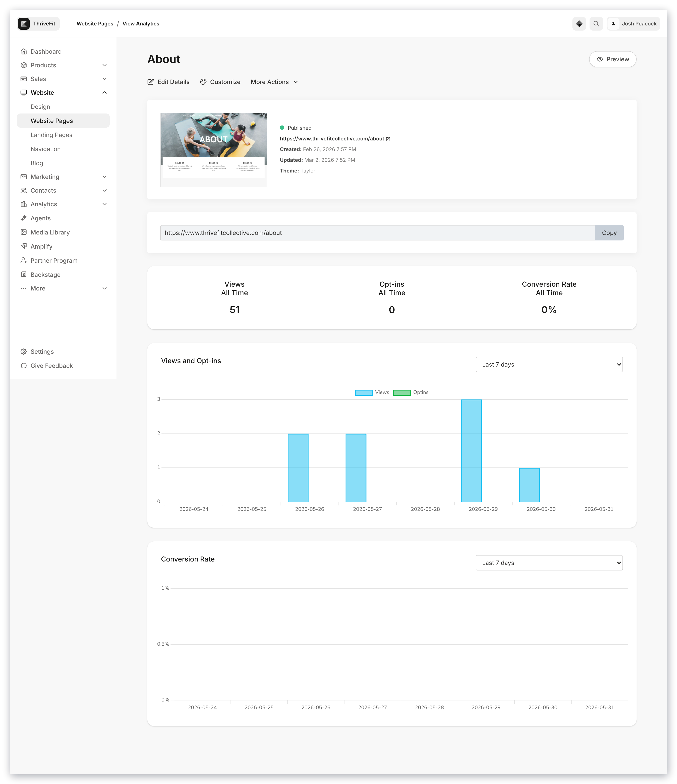Click the 2026-05-30 views bar
The height and width of the screenshot is (784, 677).
[529, 485]
